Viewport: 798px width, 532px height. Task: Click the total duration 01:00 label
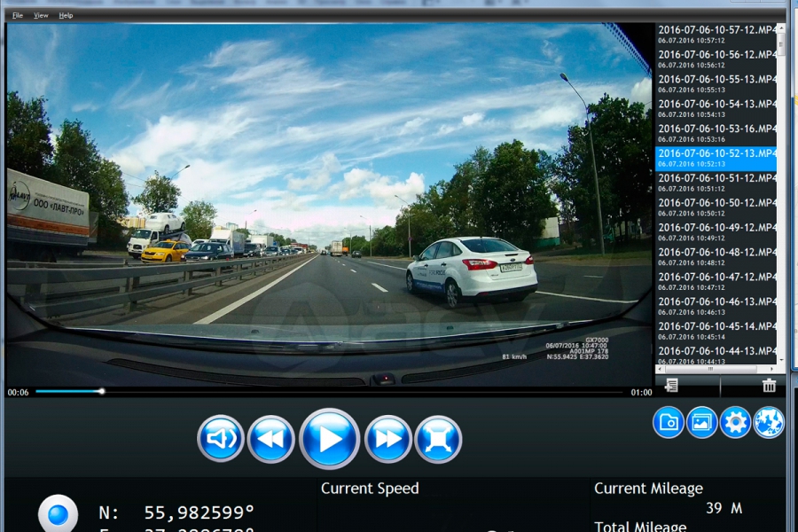click(641, 393)
